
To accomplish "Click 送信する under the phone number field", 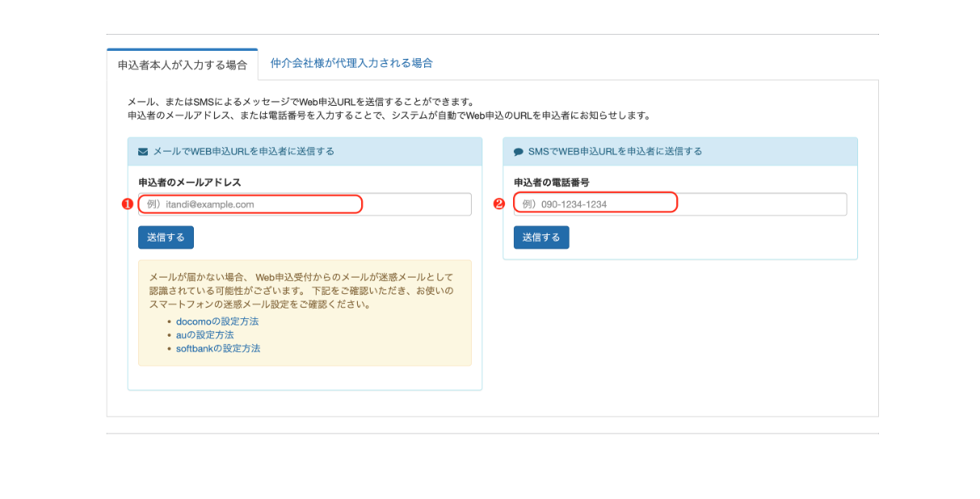I will click(x=541, y=237).
